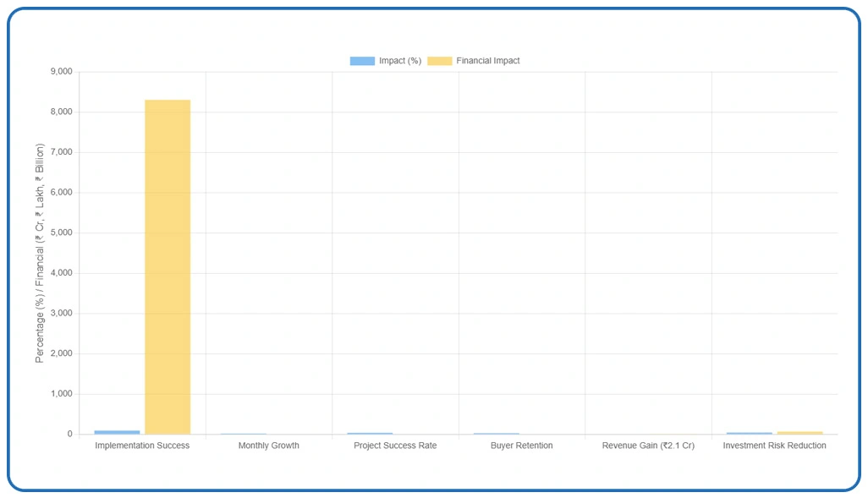Click the blue Project Success Rate bar
The image size is (868, 498).
click(x=370, y=434)
